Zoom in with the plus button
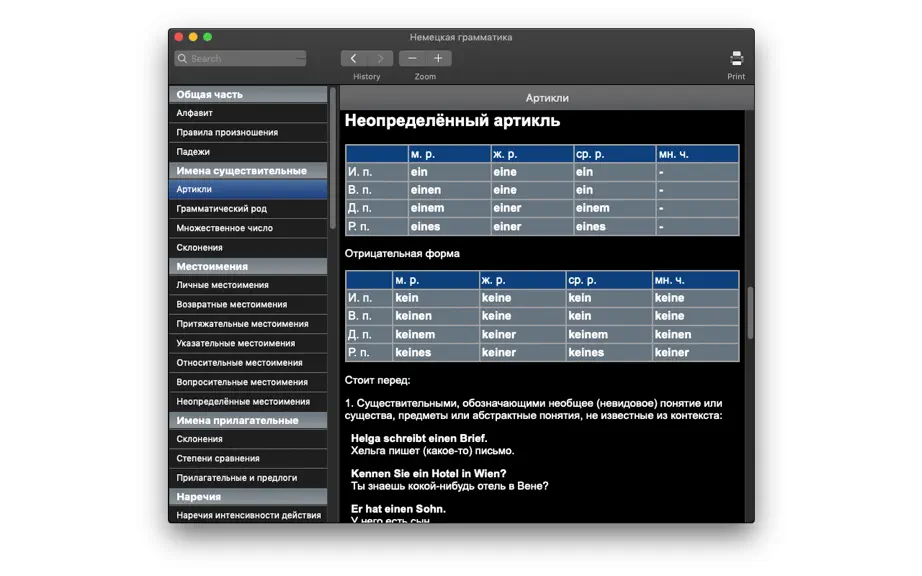 coord(438,58)
